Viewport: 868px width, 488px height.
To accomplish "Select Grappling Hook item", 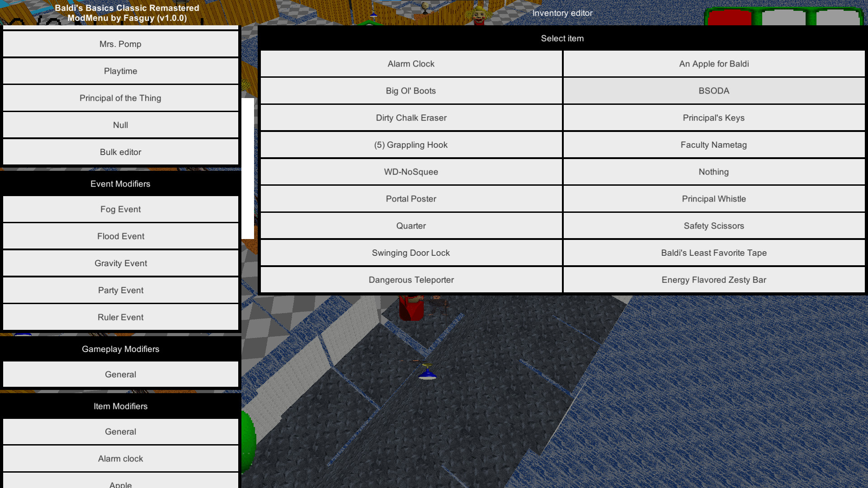I will pyautogui.click(x=410, y=145).
